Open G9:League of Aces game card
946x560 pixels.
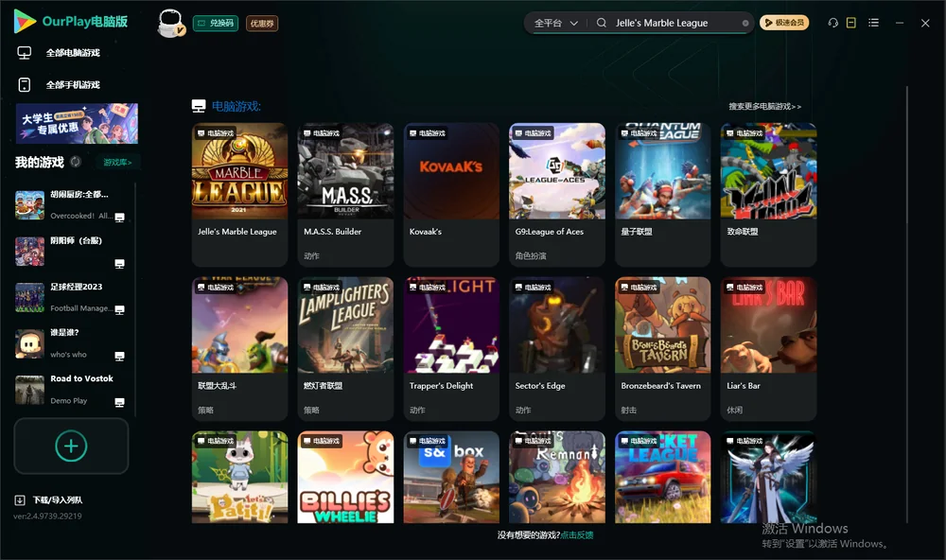tap(557, 194)
